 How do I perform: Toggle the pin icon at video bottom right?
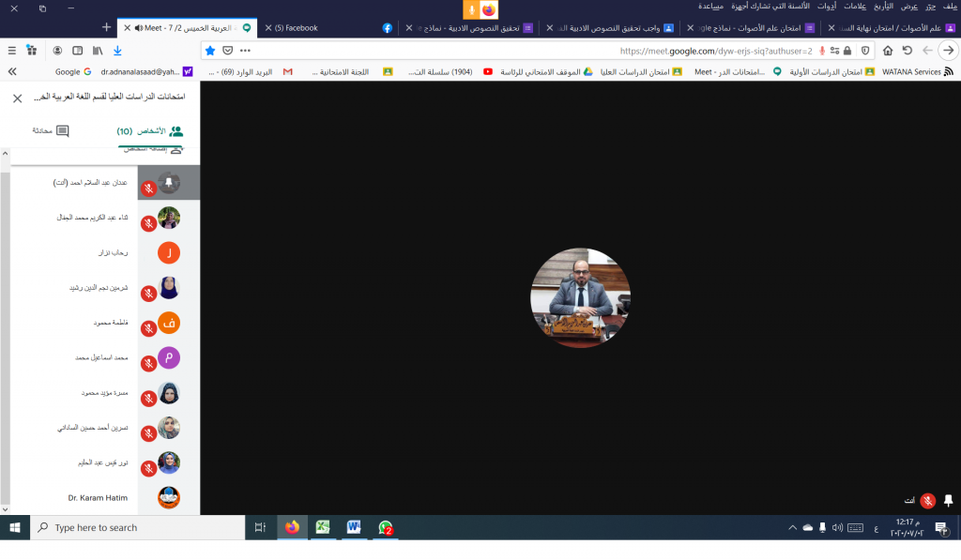[x=948, y=500]
